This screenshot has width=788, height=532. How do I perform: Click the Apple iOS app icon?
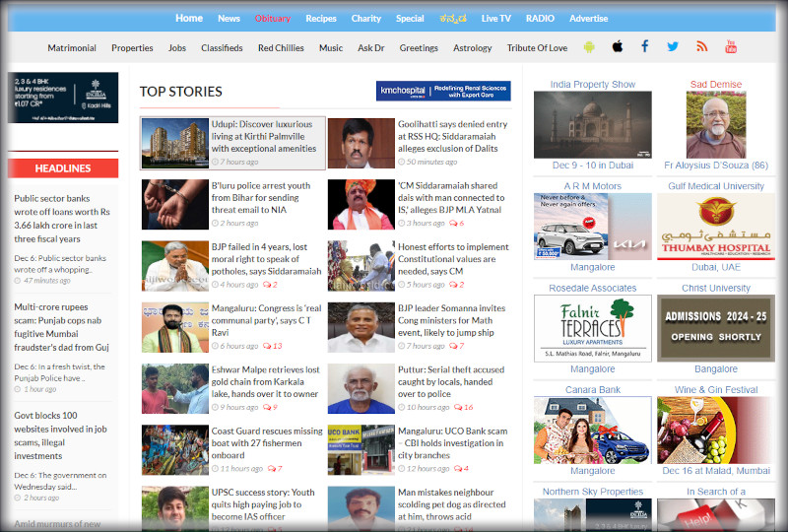pyautogui.click(x=618, y=47)
